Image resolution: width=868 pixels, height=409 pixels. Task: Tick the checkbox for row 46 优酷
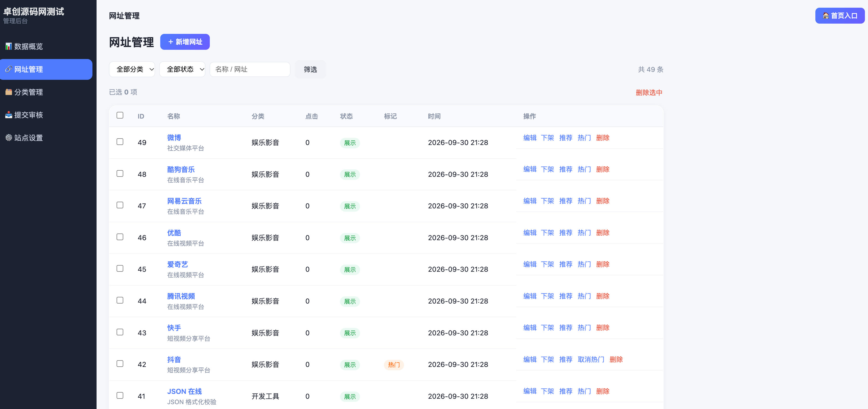pyautogui.click(x=120, y=237)
